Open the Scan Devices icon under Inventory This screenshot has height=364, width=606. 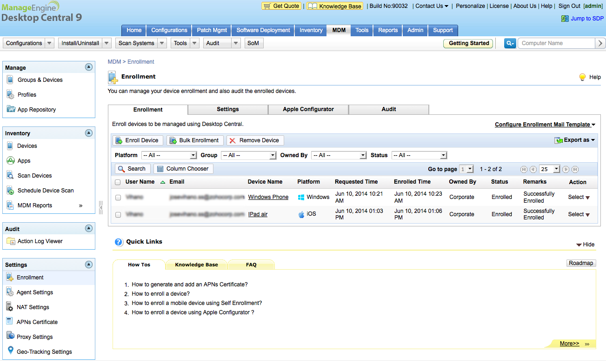tap(10, 176)
